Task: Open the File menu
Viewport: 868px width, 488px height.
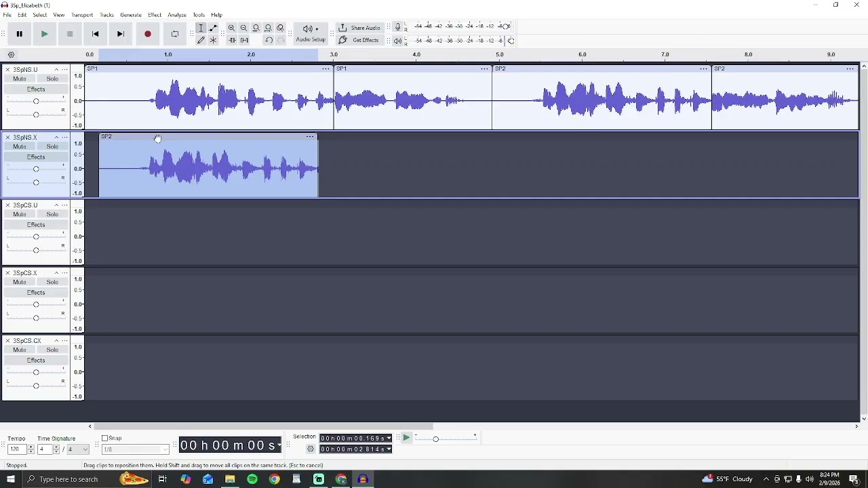Action: point(7,15)
